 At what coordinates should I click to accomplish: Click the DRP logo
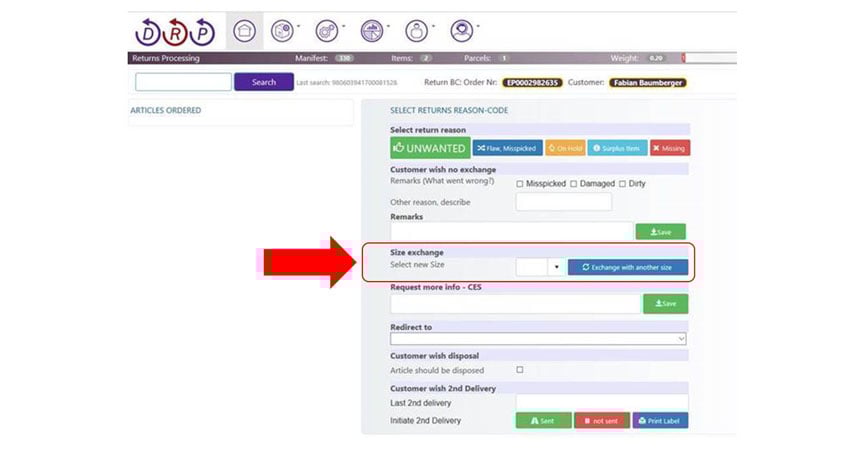point(175,32)
